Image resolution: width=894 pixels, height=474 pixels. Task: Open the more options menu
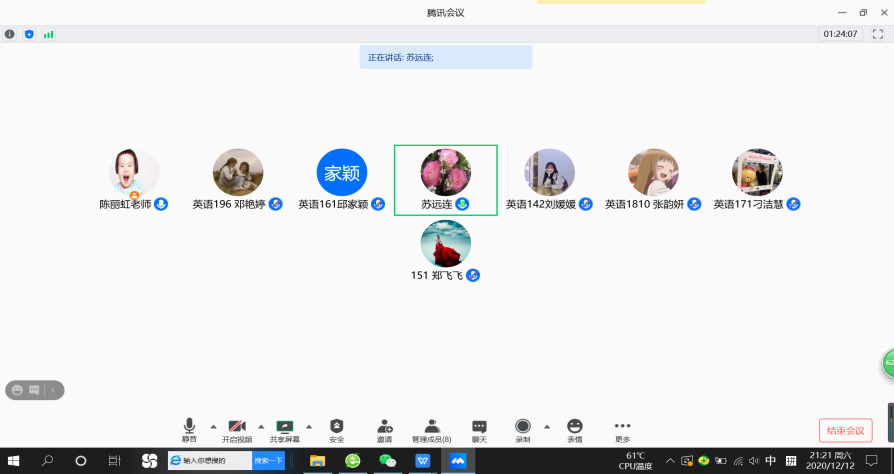tap(622, 428)
